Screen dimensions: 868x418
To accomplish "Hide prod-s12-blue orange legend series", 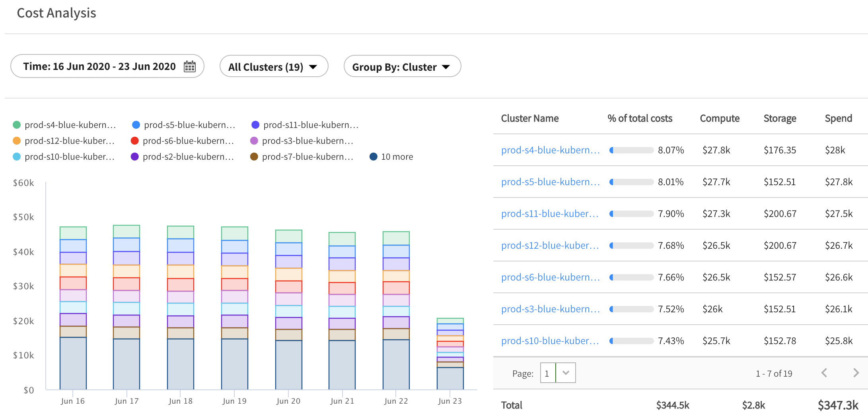I will point(17,141).
